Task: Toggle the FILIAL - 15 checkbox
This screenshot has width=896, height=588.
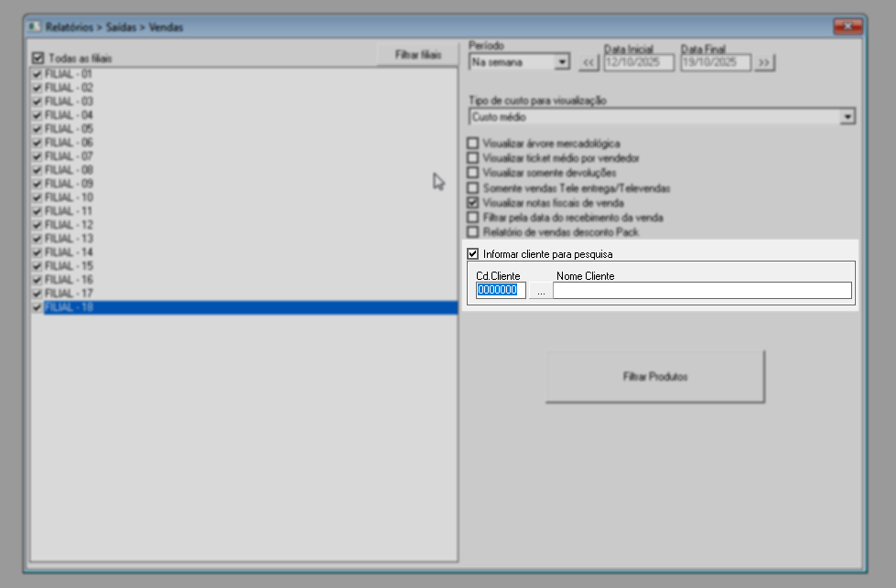Action: click(38, 266)
